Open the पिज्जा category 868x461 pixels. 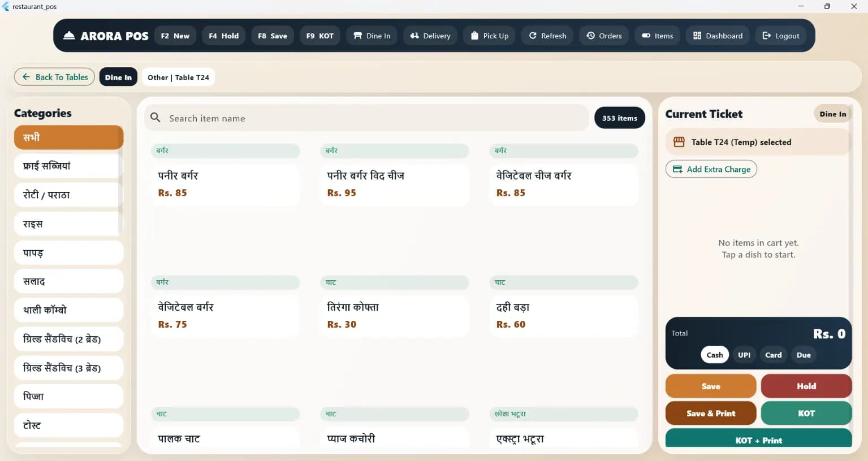68,396
